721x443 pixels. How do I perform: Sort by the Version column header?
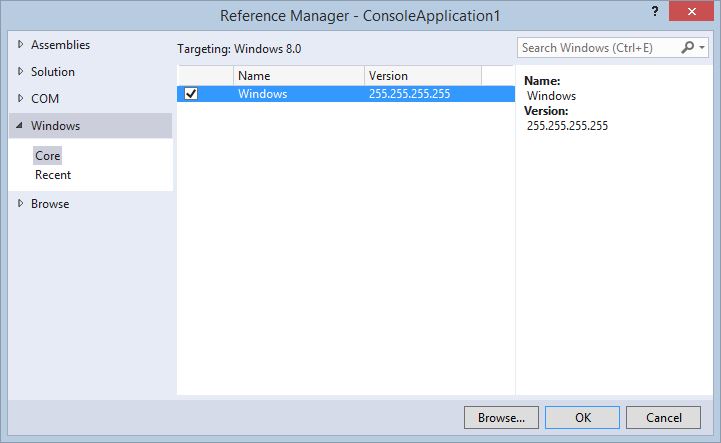pos(423,75)
